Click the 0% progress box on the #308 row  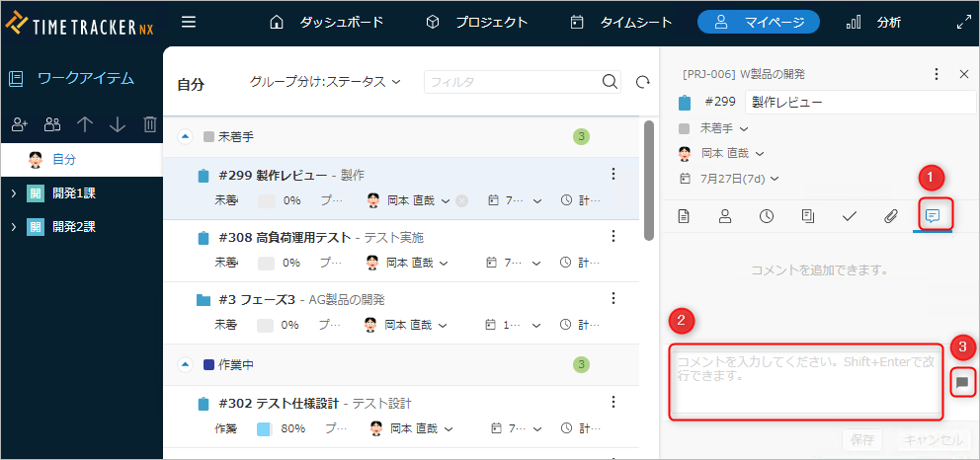click(267, 263)
